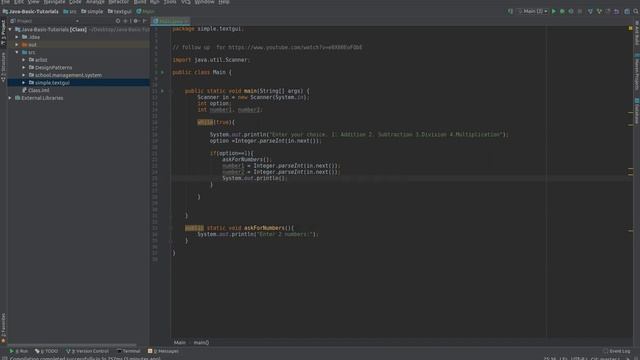Open the Main run configuration dropdown
Viewport: 640px width, 360px height.
[x=533, y=11]
